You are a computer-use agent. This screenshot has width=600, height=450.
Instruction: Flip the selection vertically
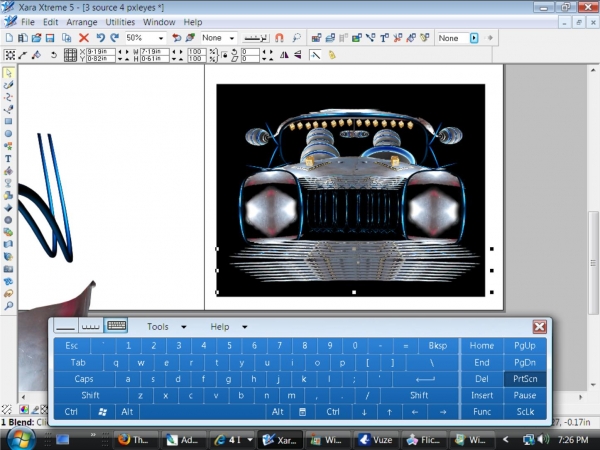298,55
